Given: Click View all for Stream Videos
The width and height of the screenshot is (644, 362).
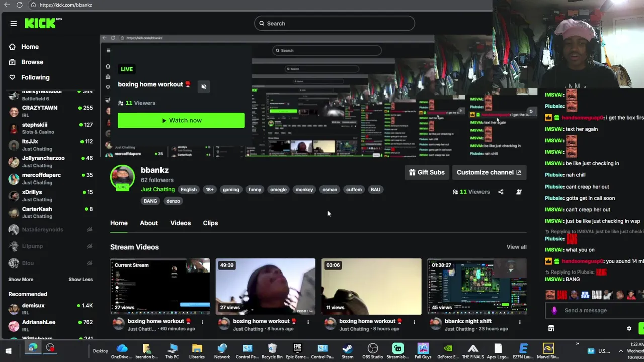Looking at the screenshot, I should pyautogui.click(x=516, y=247).
